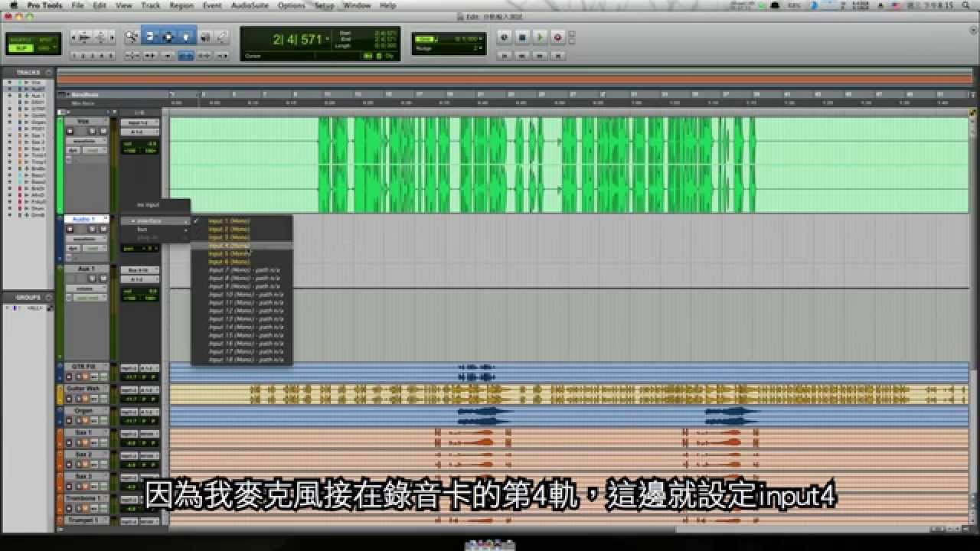Click the Fast Forward transport button

(540, 56)
